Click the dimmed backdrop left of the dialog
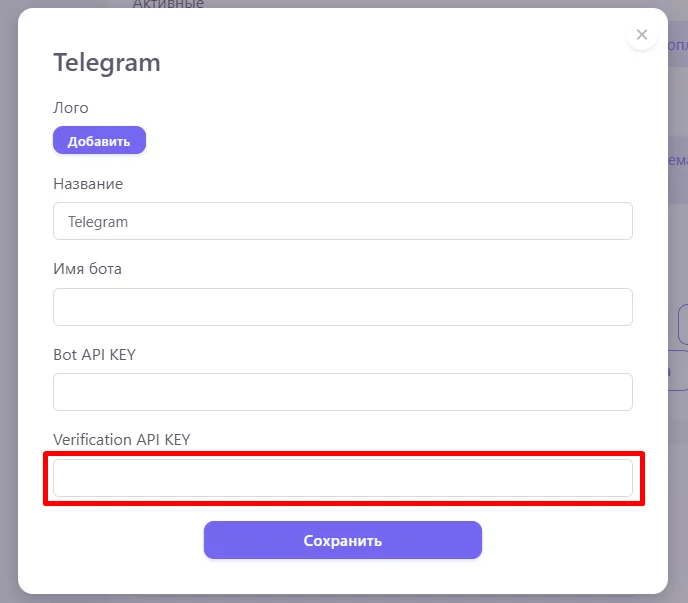The width and height of the screenshot is (688, 603). (x=8, y=300)
